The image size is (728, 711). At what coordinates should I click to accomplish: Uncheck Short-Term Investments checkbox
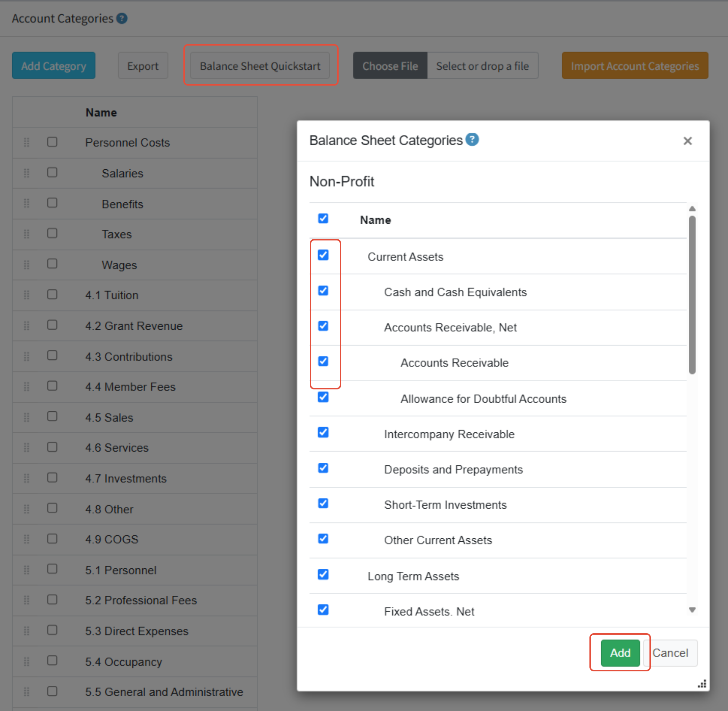coord(323,504)
